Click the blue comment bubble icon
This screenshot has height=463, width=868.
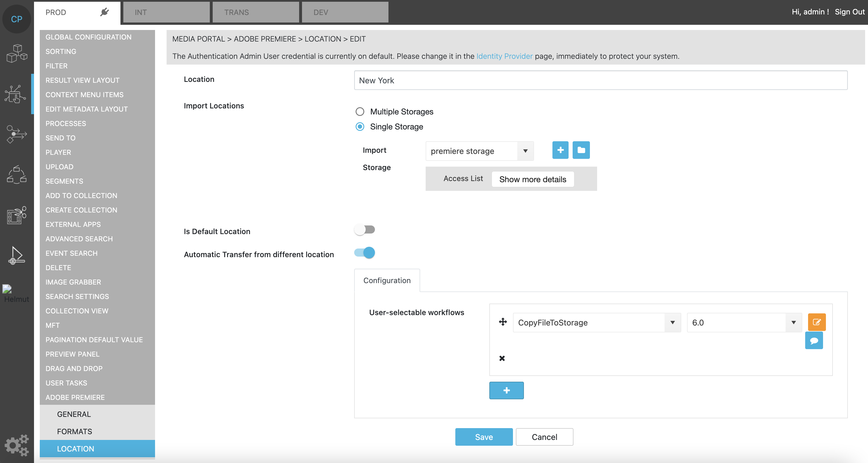[x=814, y=340]
